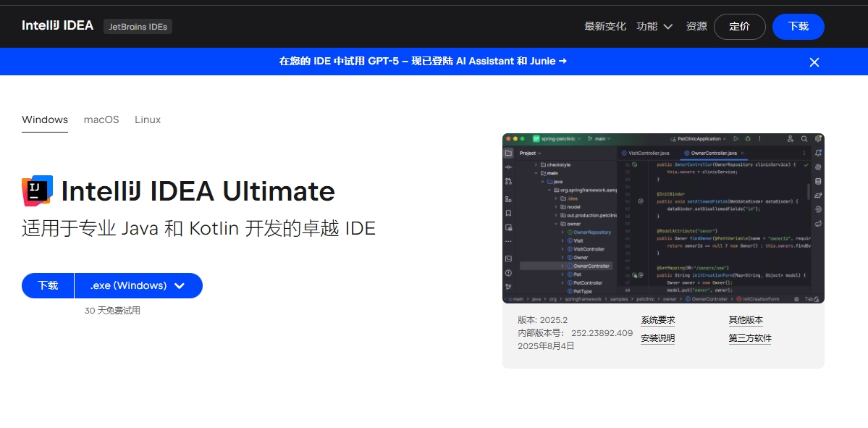Click Git tool icon at bottom of IDE preview sidebar
Image resolution: width=868 pixels, height=428 pixels.
coord(508,287)
